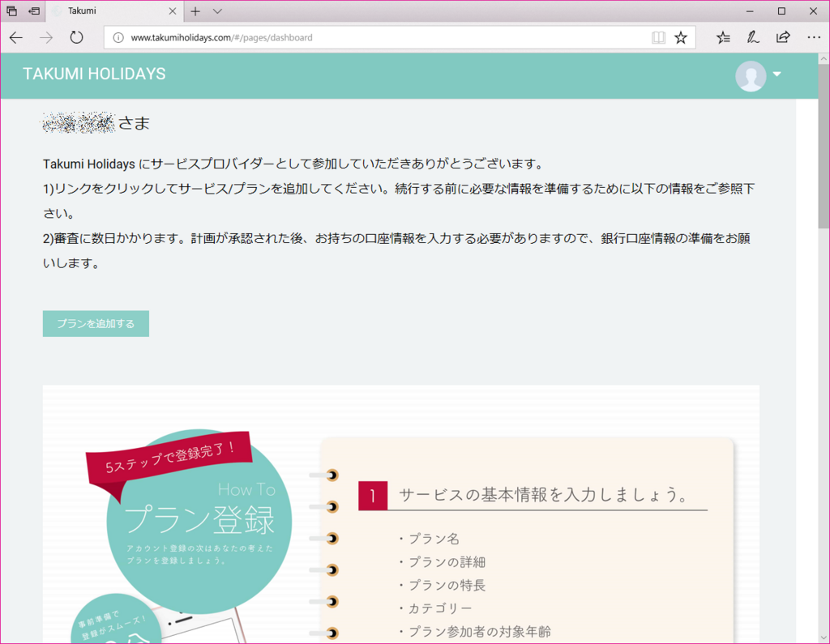Viewport: 830px width, 644px height.
Task: Click the list item プランの詳細
Action: tap(442, 562)
